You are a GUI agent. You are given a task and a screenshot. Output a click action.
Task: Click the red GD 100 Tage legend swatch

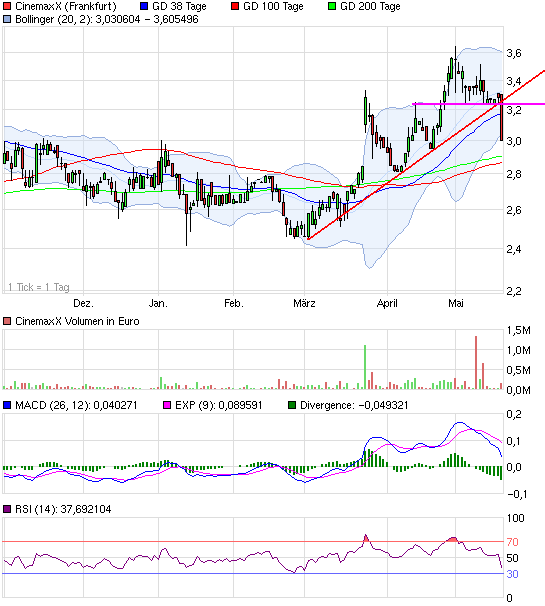(x=235, y=7)
